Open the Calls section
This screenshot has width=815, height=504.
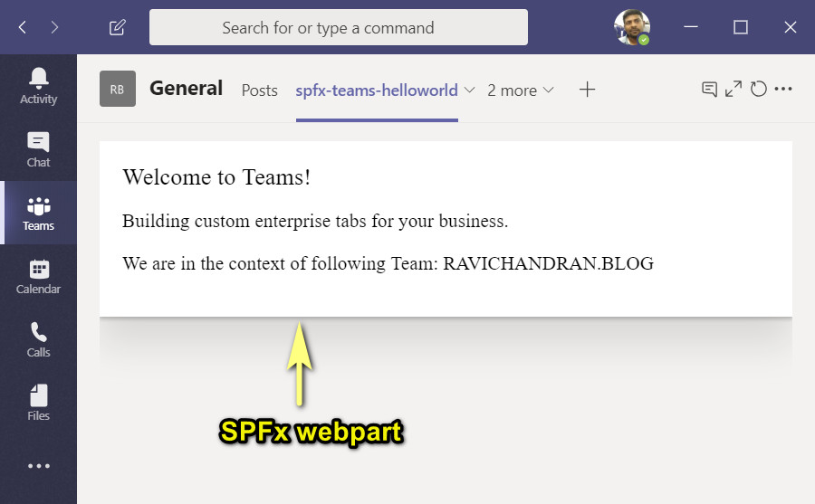38,339
